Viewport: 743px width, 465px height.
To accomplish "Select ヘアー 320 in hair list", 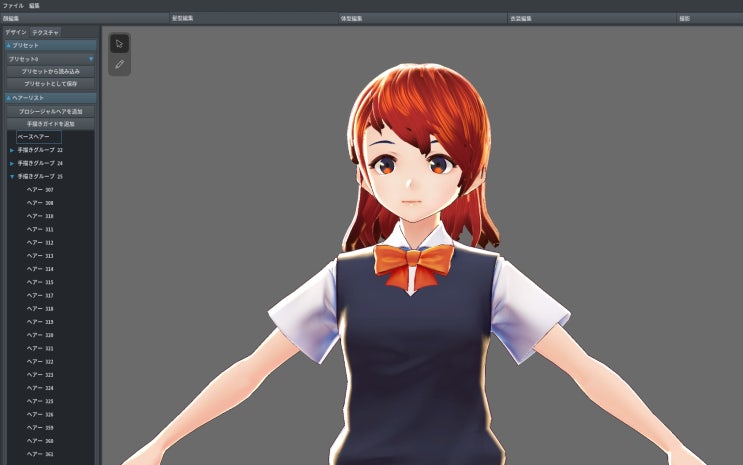I will pyautogui.click(x=40, y=336).
